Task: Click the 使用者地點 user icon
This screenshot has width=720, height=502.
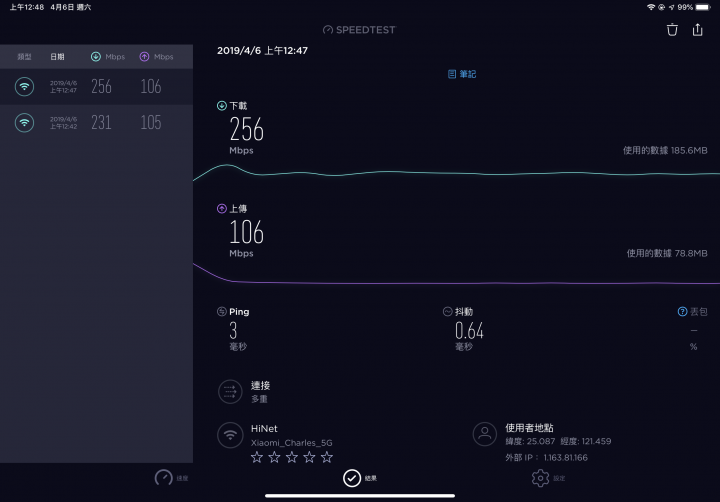Action: point(484,434)
